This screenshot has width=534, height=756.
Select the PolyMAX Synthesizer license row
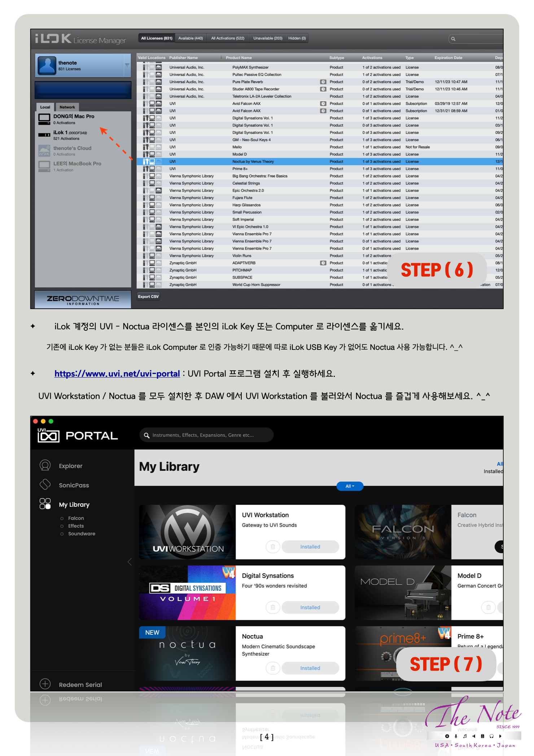click(320, 67)
